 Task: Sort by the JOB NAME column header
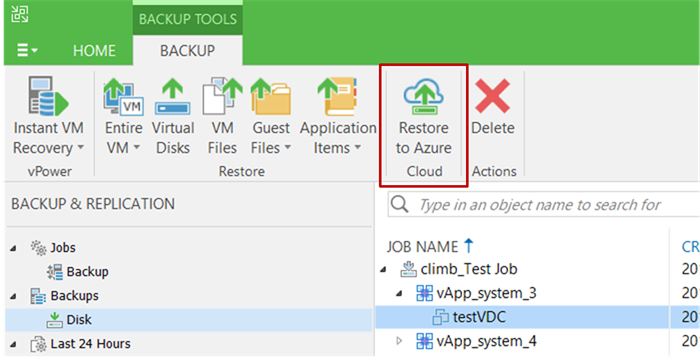pos(422,247)
